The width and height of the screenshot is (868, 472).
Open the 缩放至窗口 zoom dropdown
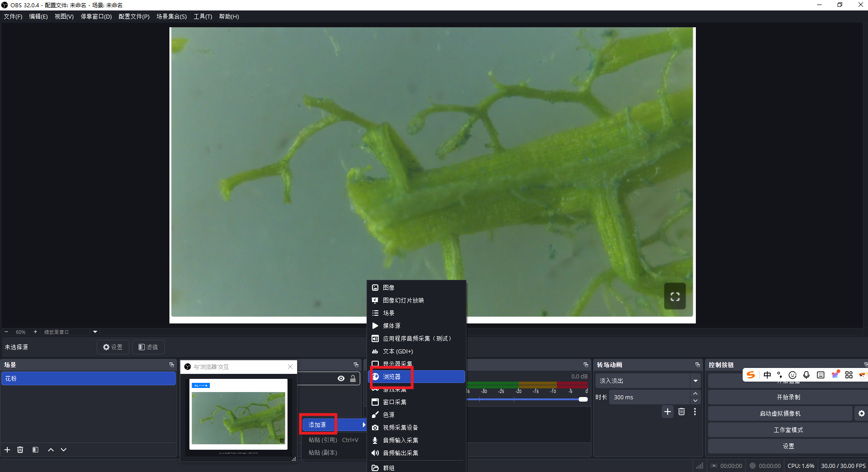[95, 332]
